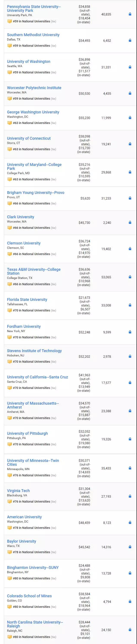
Task: Click the lock icon in Virginia Tech row
Action: pyautogui.click(x=130, y=496)
